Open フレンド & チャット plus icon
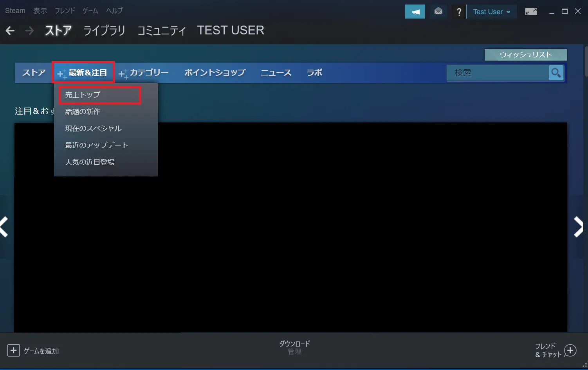The width and height of the screenshot is (588, 370). pyautogui.click(x=570, y=350)
